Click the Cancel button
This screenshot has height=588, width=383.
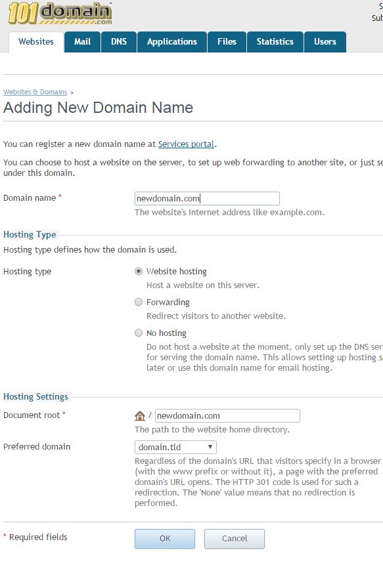pos(235,539)
